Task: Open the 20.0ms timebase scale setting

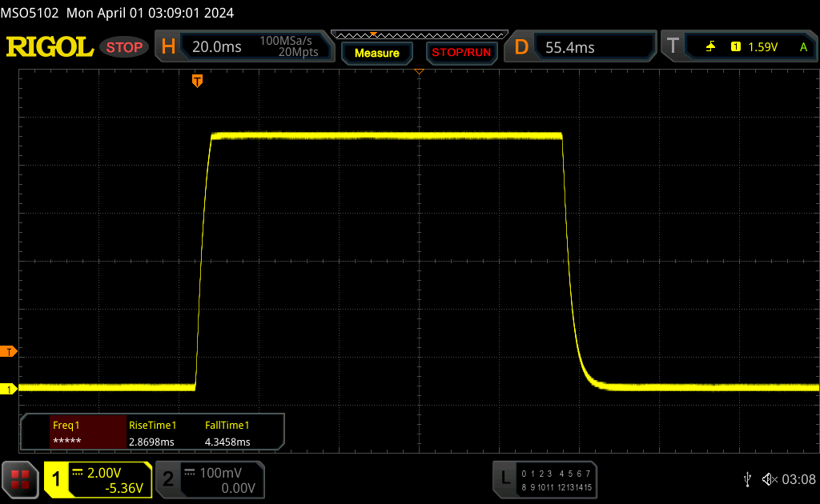Action: pos(216,47)
